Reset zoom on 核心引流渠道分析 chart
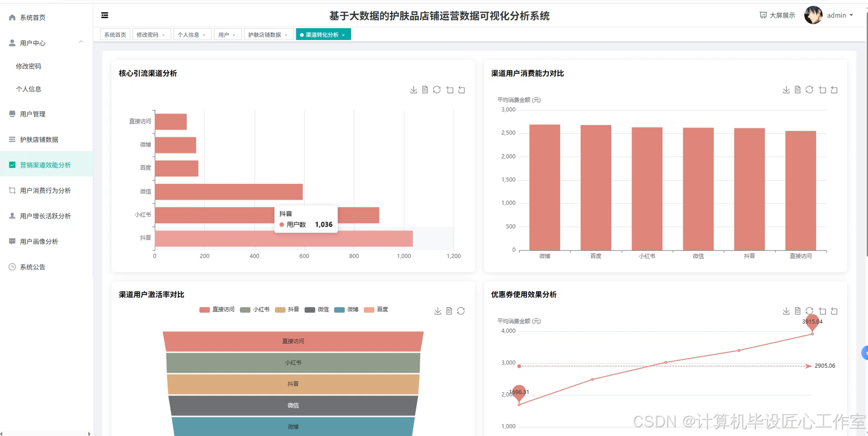 [x=462, y=90]
